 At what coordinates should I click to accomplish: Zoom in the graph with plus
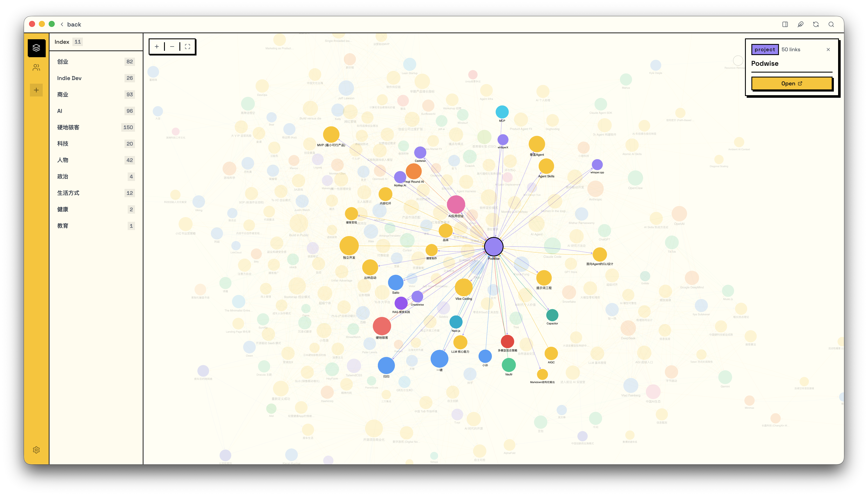[x=157, y=47]
